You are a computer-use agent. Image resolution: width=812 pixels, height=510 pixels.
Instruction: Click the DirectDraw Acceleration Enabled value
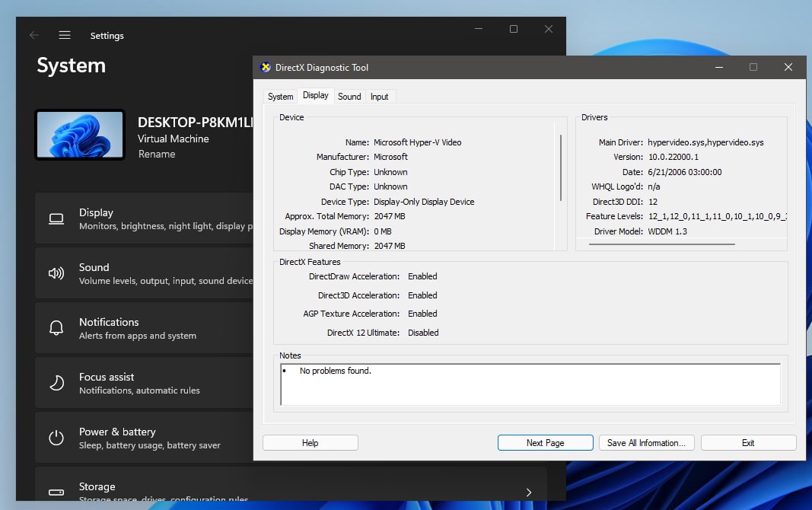click(422, 276)
